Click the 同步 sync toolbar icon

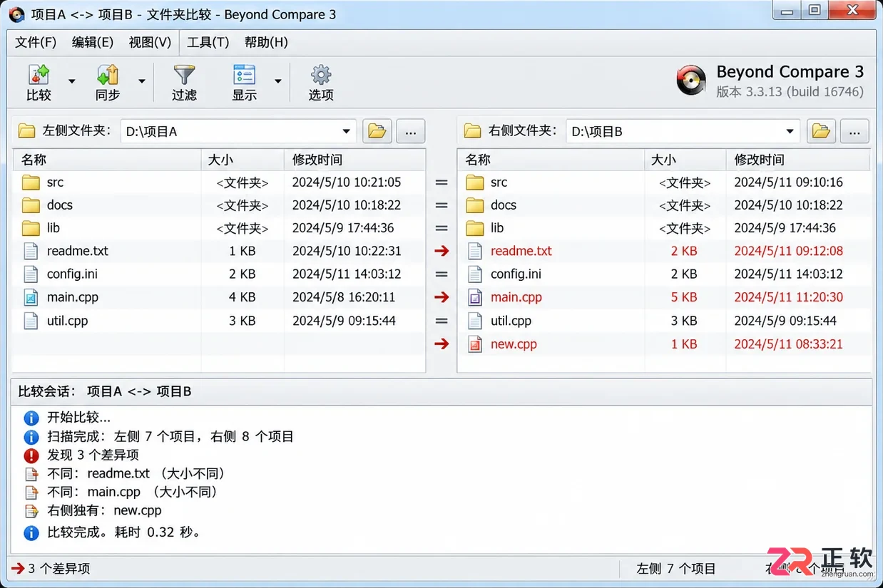tap(108, 75)
